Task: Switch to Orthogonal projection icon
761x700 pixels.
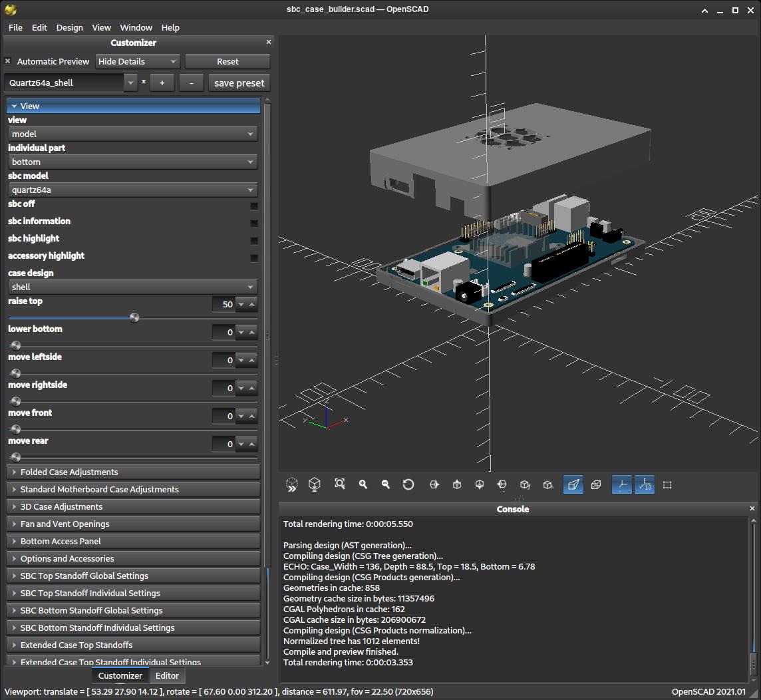Action: (x=596, y=484)
